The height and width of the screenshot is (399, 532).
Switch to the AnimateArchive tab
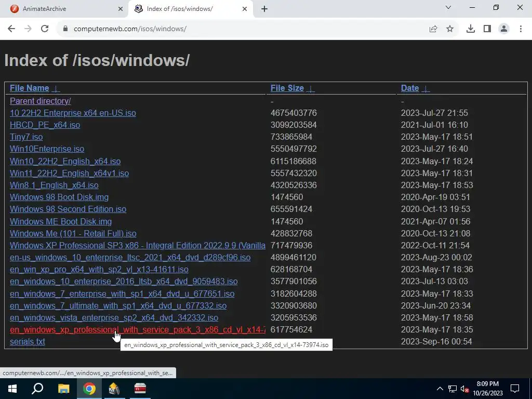coord(63,9)
